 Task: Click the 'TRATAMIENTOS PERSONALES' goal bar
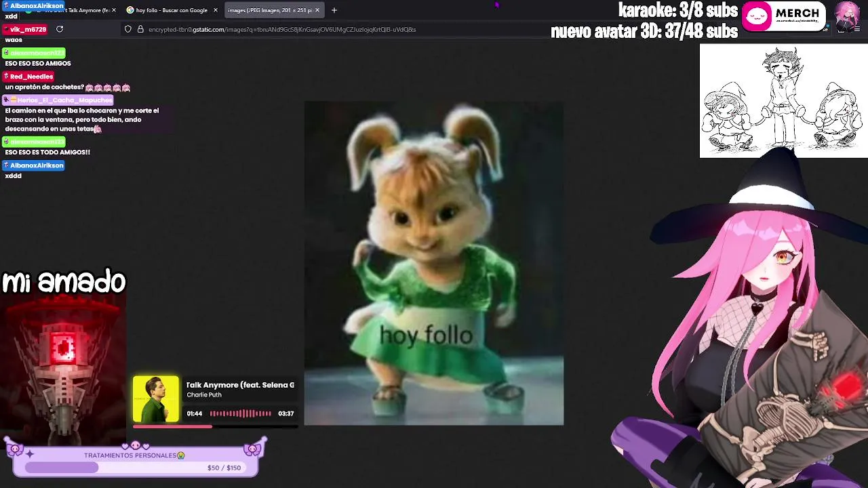tap(134, 461)
